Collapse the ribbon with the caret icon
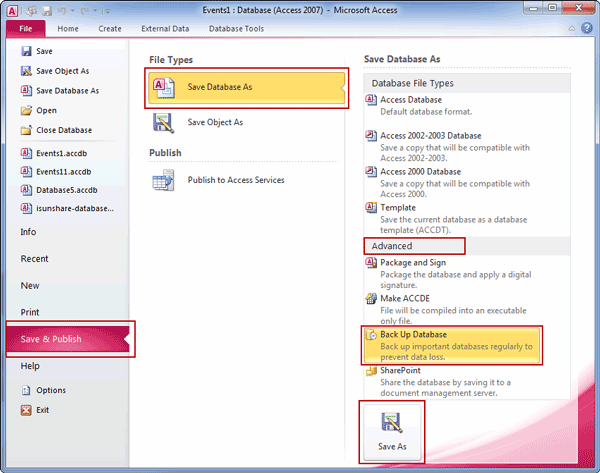 pos(571,28)
